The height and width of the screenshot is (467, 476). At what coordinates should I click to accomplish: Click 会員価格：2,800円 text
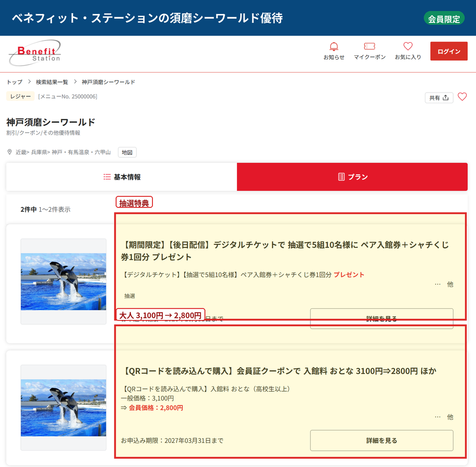[156, 408]
